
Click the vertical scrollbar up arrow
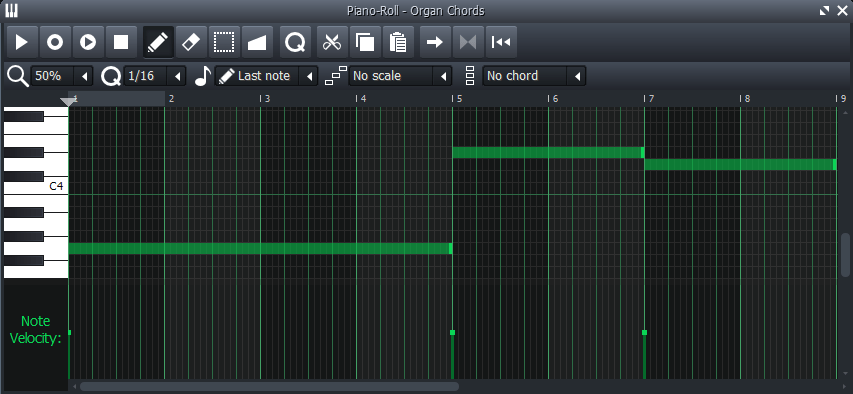845,112
